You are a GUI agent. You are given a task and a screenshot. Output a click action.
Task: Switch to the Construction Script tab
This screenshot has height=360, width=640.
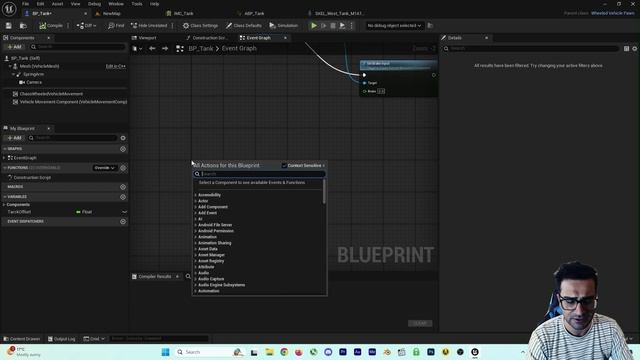coord(209,38)
